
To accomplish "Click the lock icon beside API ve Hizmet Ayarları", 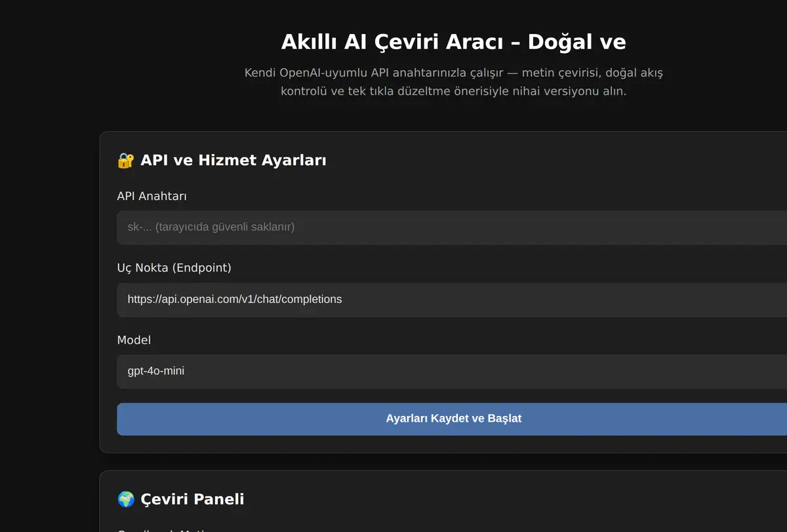I will [x=125, y=160].
